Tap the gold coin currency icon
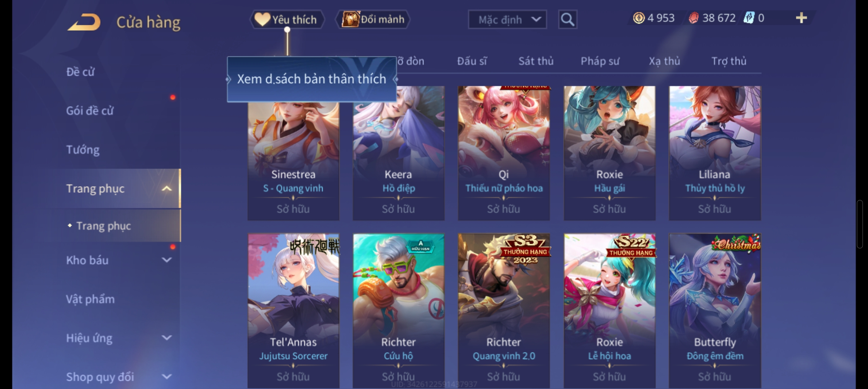Screen dimensions: 868x389 639,18
